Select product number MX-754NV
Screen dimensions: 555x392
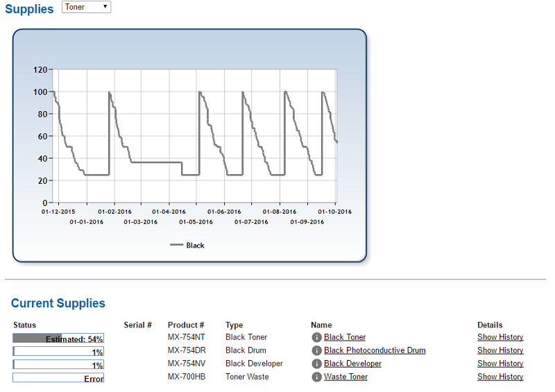click(187, 364)
